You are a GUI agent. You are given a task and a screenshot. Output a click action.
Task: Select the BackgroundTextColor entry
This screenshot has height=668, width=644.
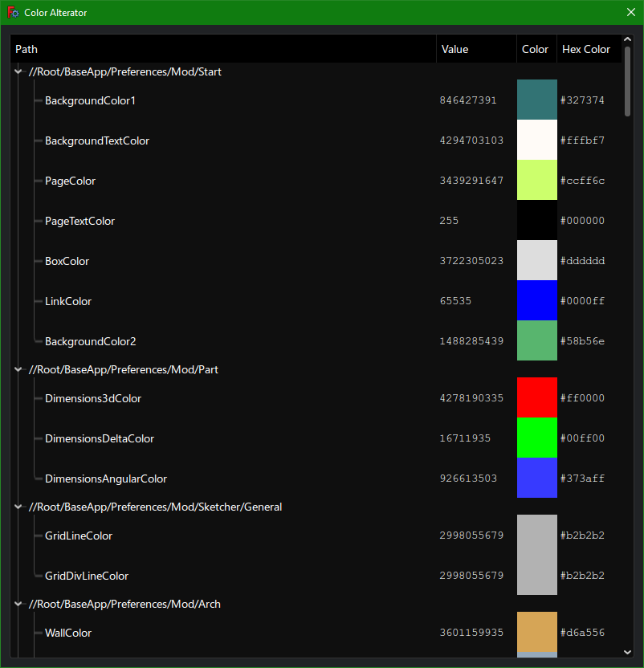click(x=96, y=141)
